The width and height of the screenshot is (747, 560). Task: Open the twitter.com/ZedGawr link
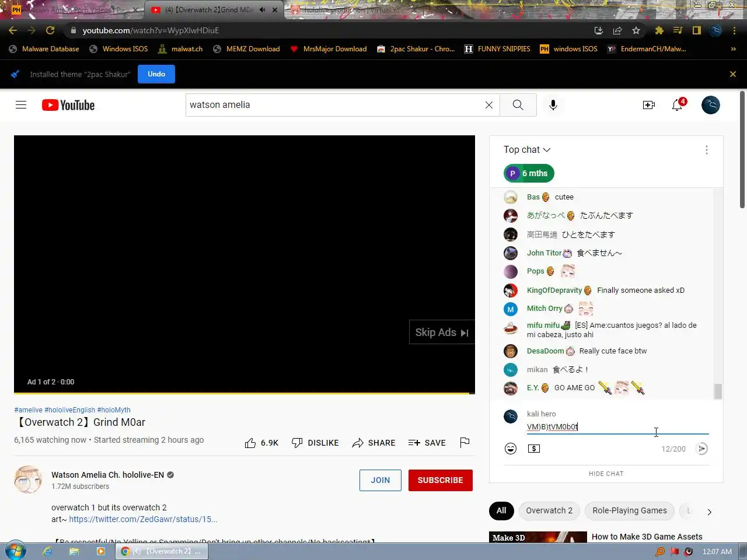(x=143, y=519)
